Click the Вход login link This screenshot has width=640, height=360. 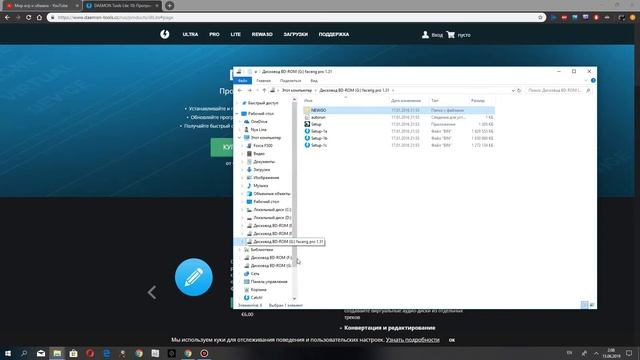(x=437, y=35)
